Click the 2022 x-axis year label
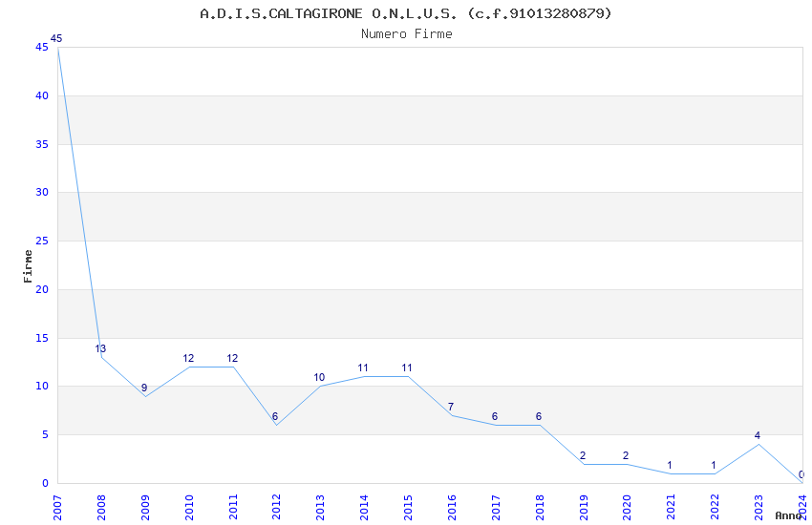 click(715, 507)
